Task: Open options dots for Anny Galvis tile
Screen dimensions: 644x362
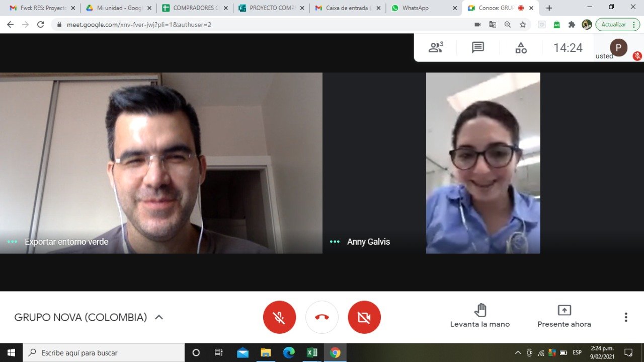Action: 335,242
